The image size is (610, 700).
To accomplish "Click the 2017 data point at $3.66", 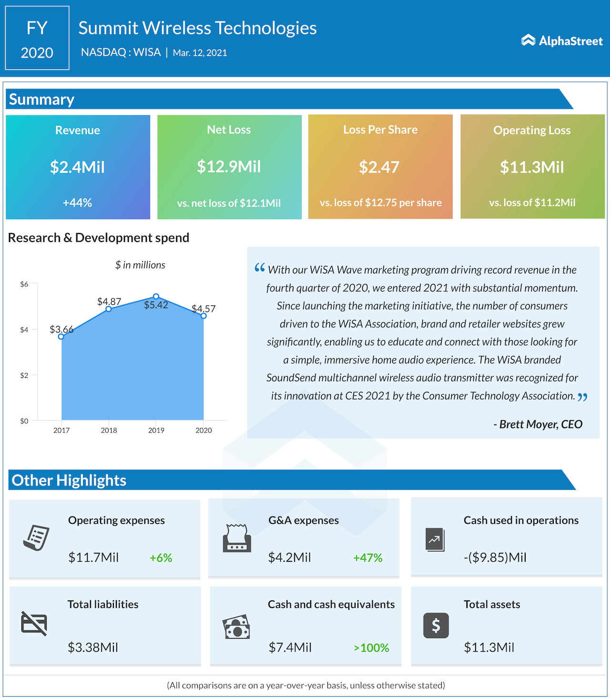I will [61, 336].
